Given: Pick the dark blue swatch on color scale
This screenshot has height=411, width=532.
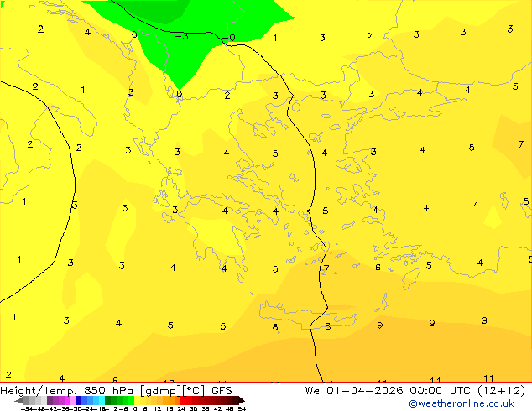Looking at the screenshot, I should click(x=79, y=400).
